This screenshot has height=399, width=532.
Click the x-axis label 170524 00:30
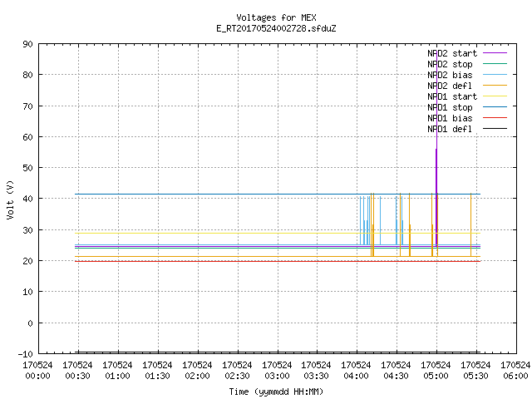pyautogui.click(x=77, y=371)
